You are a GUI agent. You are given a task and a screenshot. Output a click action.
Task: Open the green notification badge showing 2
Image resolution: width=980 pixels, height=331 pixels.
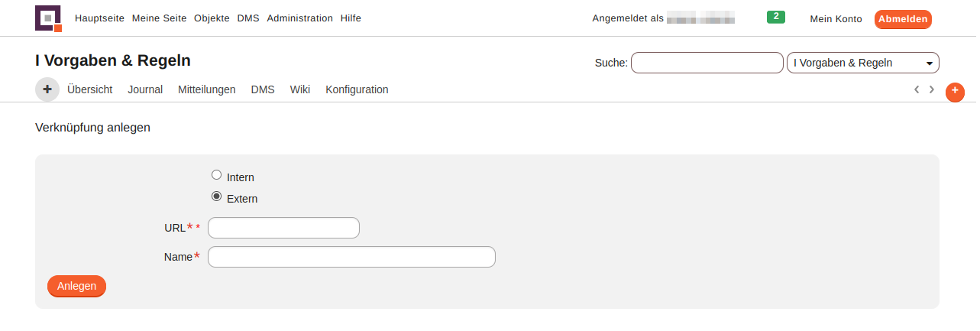(x=776, y=17)
